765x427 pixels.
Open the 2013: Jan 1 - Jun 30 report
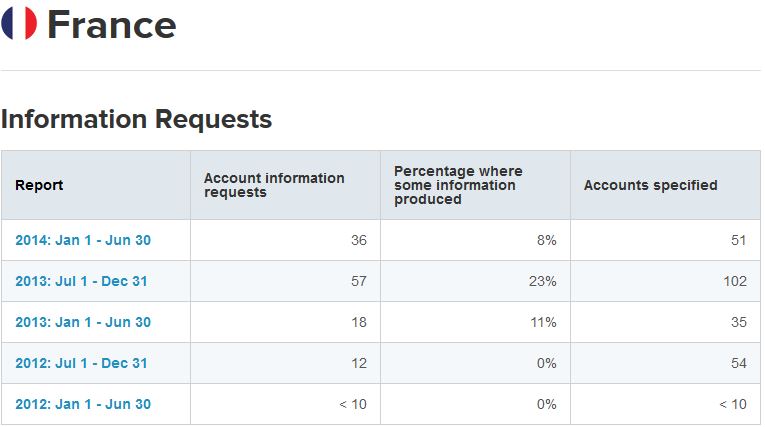point(83,322)
